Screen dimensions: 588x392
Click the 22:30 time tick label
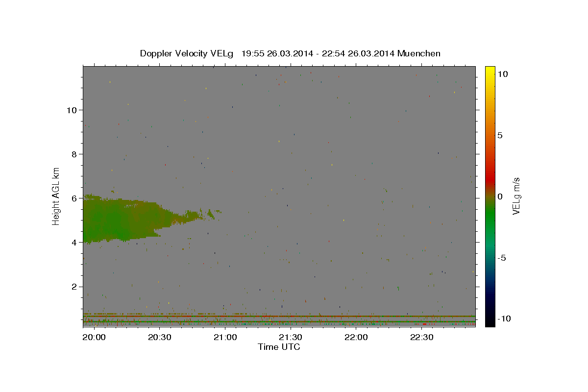(x=422, y=338)
